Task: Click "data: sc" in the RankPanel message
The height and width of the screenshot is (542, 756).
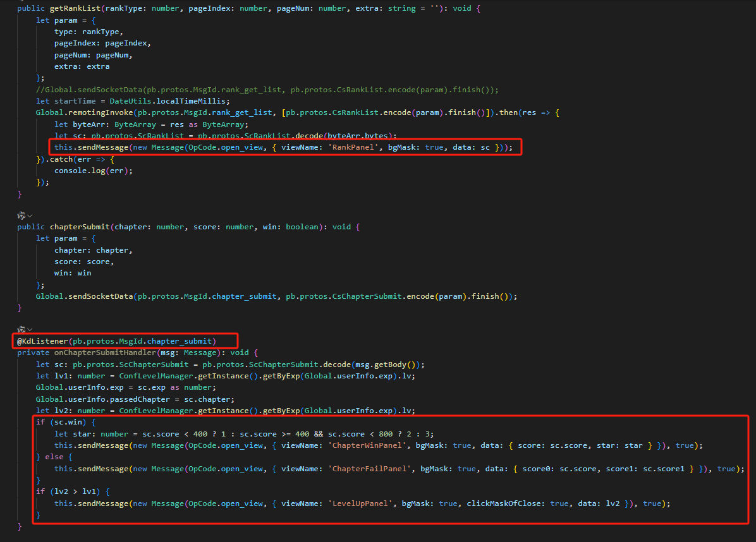Action: (x=471, y=147)
